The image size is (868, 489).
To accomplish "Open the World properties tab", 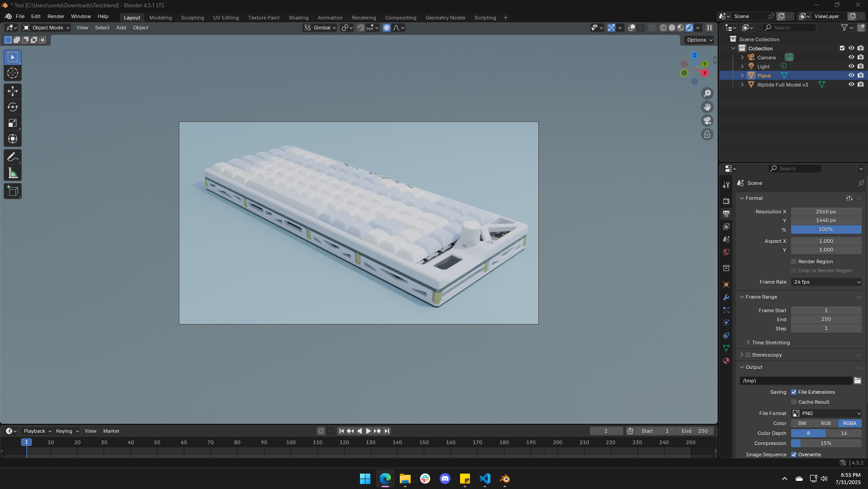I will click(726, 252).
